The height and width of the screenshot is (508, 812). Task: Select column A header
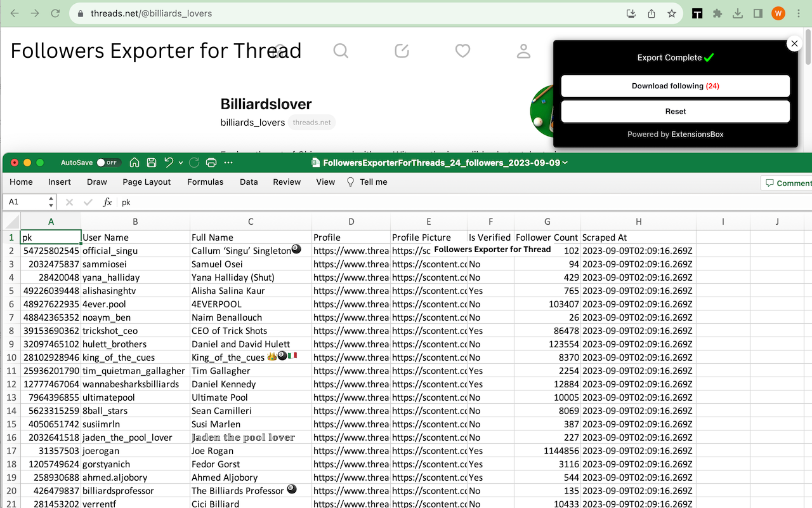click(x=51, y=222)
